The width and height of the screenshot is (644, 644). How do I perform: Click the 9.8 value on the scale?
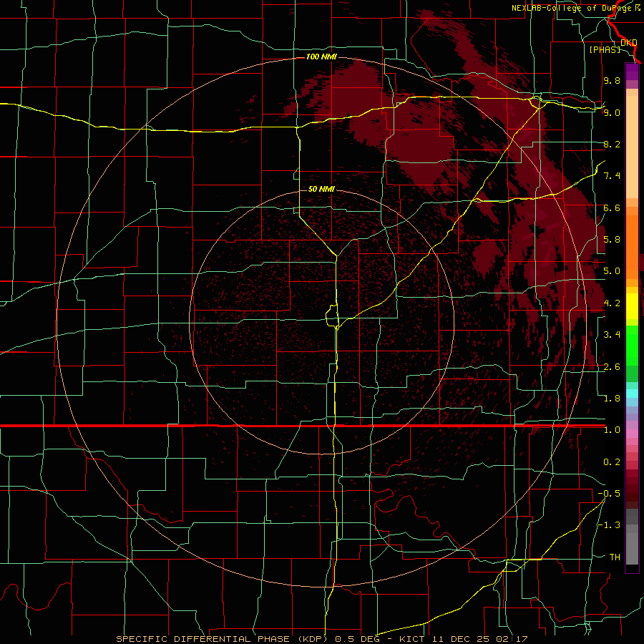[x=612, y=80]
